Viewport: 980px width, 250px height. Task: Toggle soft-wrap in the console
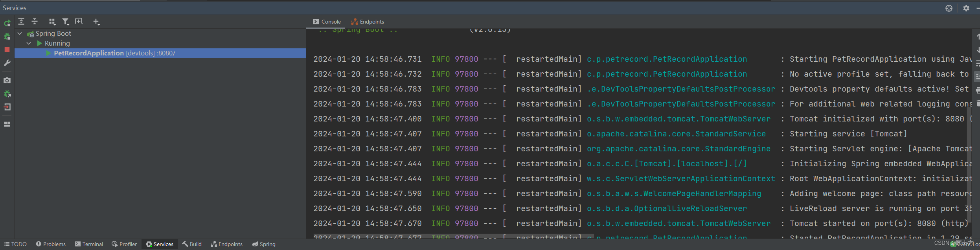coord(978,63)
